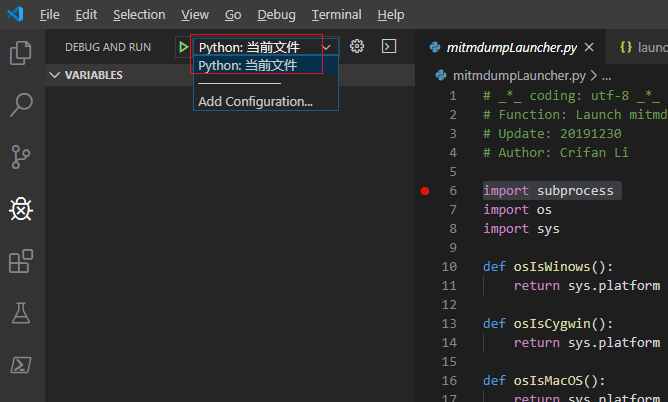Start debugging with the green play icon
The width and height of the screenshot is (668, 402).
183,47
